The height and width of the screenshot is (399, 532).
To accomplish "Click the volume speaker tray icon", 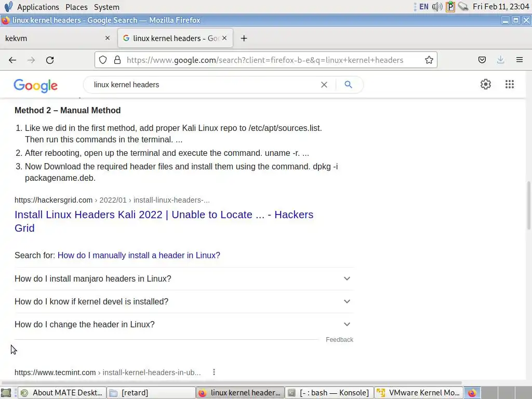I will point(437,6).
